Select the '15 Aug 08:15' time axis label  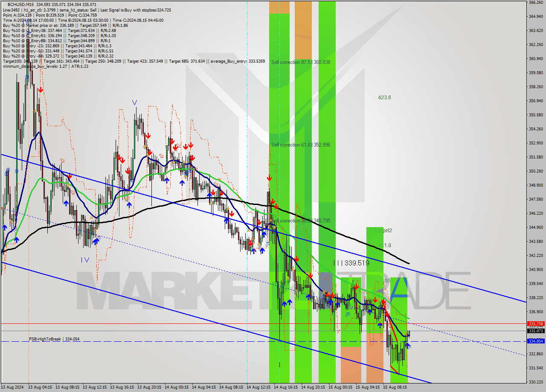395,388
